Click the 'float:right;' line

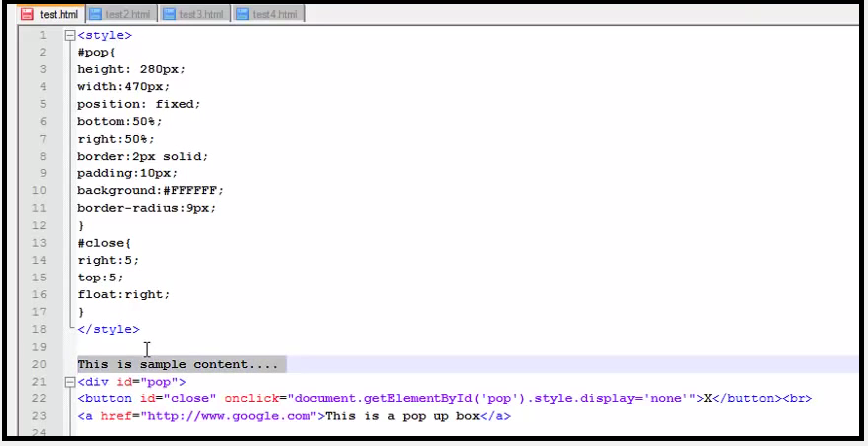[123, 295]
